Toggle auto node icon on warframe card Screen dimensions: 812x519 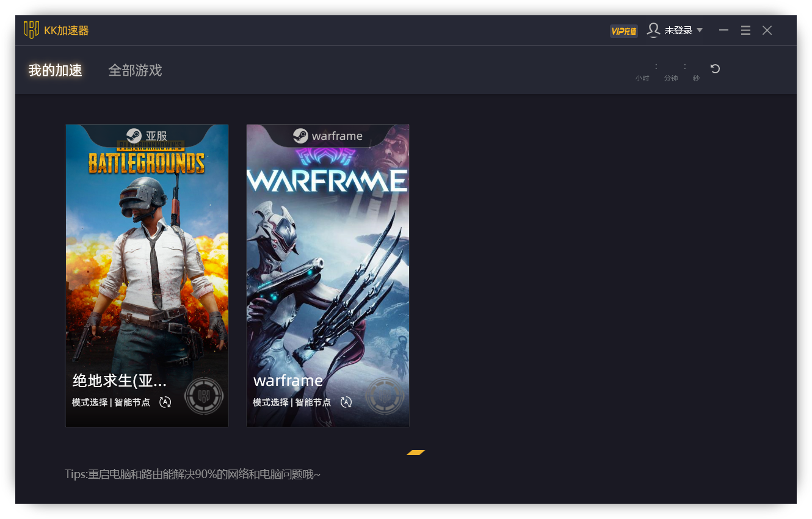[x=346, y=402]
